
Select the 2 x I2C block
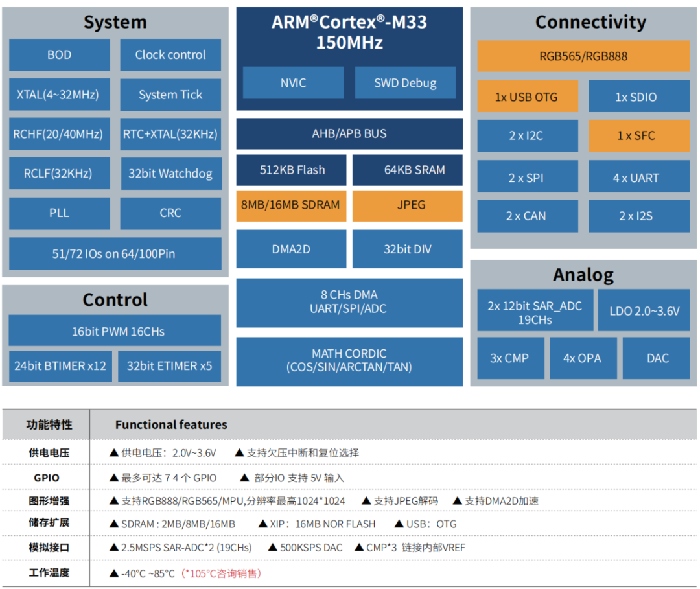[528, 135]
